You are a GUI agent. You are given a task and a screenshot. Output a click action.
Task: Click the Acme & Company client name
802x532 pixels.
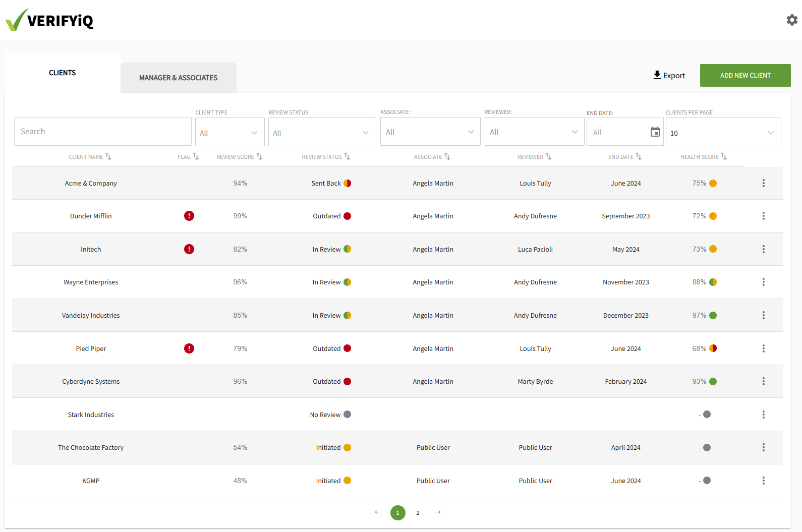[91, 183]
